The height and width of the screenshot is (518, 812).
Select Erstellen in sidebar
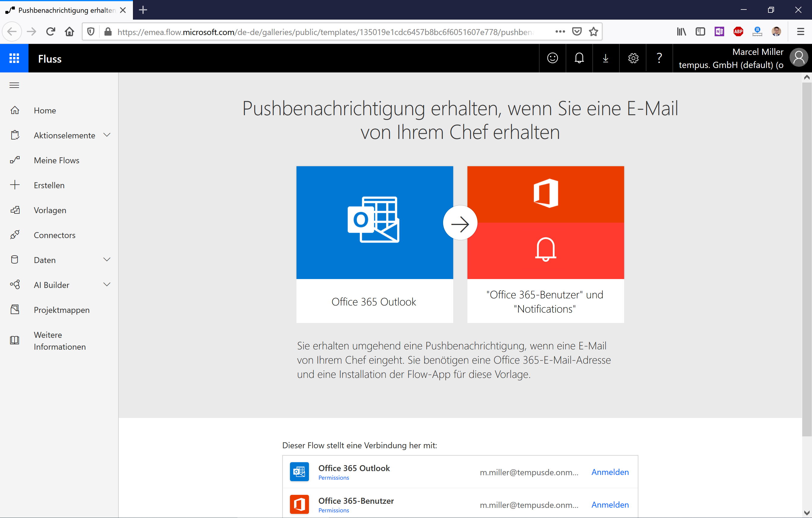[x=49, y=185]
